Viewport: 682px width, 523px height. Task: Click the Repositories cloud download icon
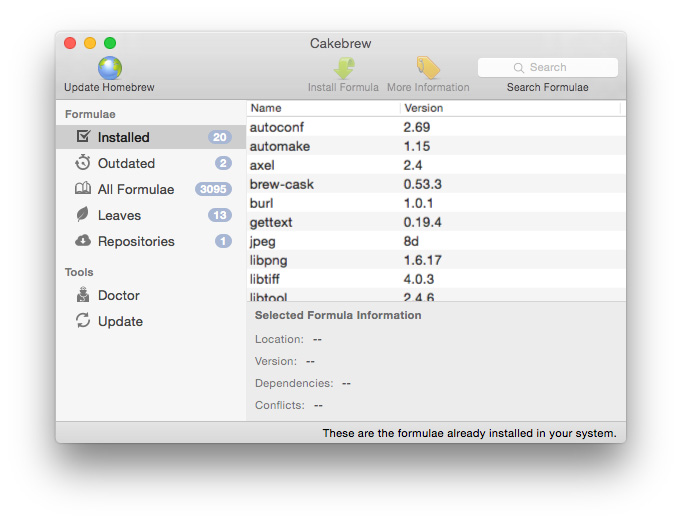tap(83, 241)
